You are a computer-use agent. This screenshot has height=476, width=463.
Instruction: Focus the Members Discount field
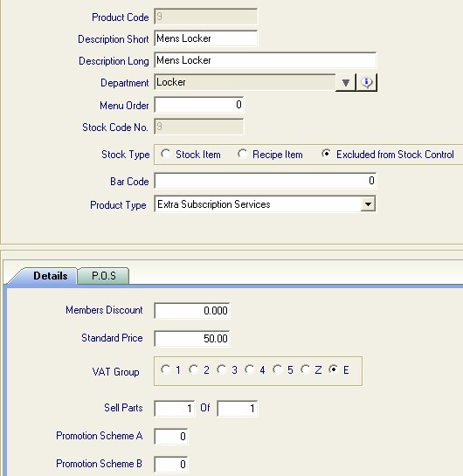click(192, 311)
